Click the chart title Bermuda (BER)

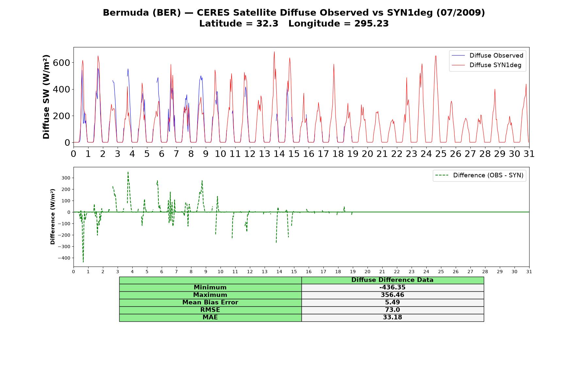click(x=142, y=13)
